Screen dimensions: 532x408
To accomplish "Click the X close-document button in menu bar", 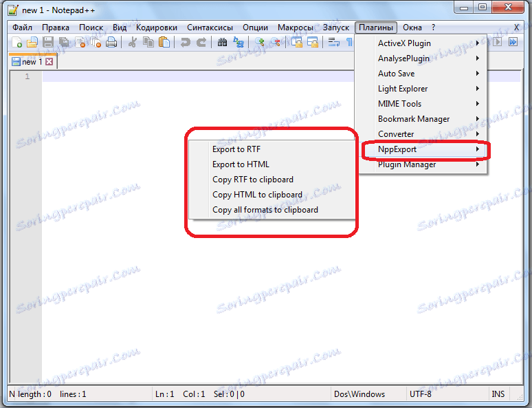I will point(516,28).
